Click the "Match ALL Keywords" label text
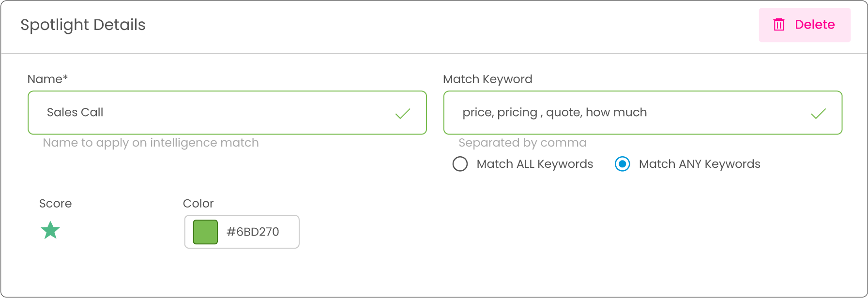 pyautogui.click(x=534, y=164)
